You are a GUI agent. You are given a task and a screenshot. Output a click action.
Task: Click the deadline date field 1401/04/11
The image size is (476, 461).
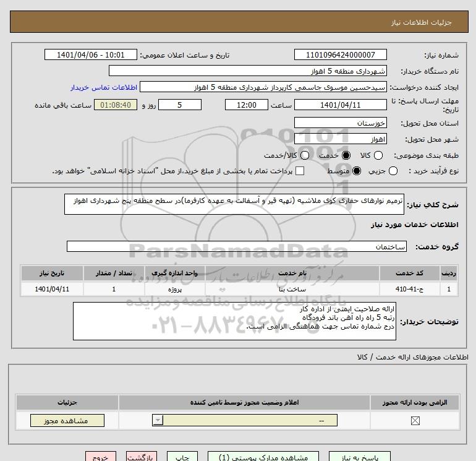tap(340, 105)
